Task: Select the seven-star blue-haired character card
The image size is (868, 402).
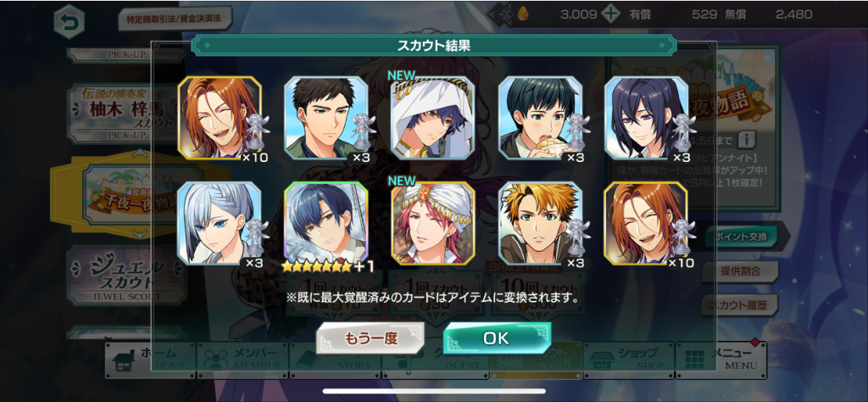Action: click(326, 223)
